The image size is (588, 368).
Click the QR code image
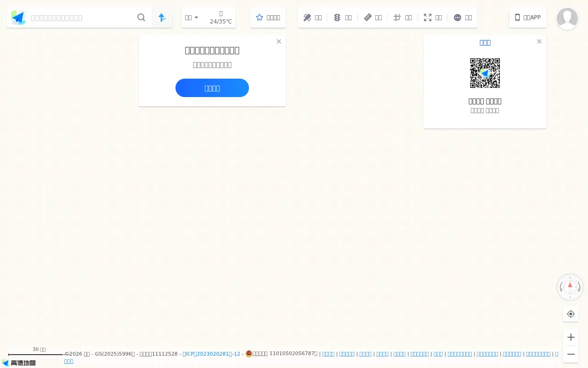click(x=485, y=73)
